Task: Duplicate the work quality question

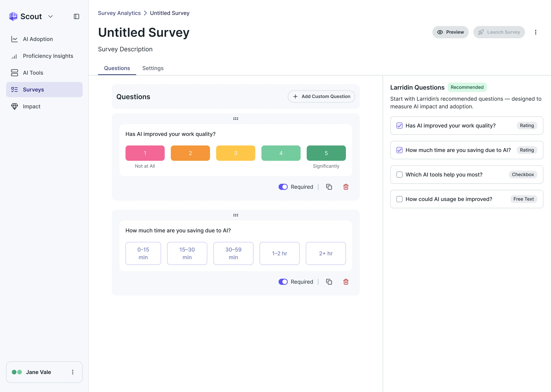Action: tap(329, 187)
